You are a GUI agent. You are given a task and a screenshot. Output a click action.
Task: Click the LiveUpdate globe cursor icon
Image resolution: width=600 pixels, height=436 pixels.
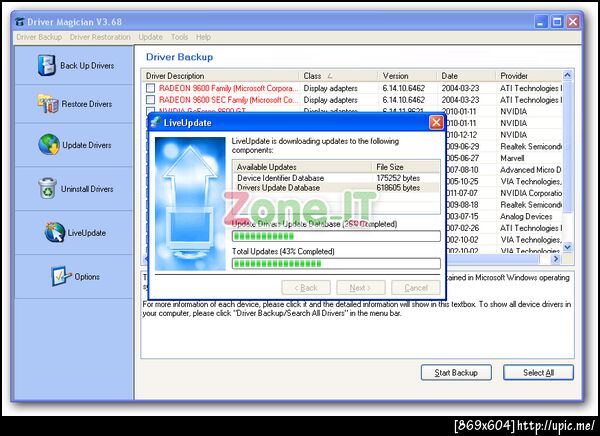point(55,232)
